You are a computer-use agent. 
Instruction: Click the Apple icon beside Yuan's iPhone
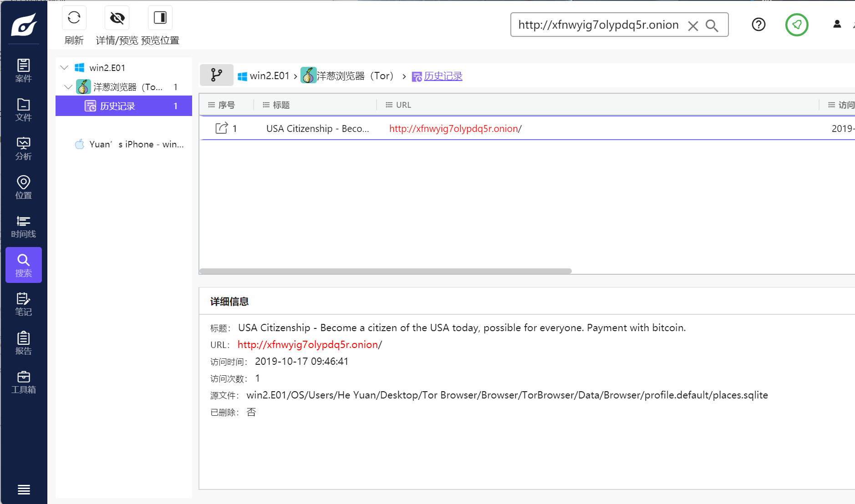point(80,144)
